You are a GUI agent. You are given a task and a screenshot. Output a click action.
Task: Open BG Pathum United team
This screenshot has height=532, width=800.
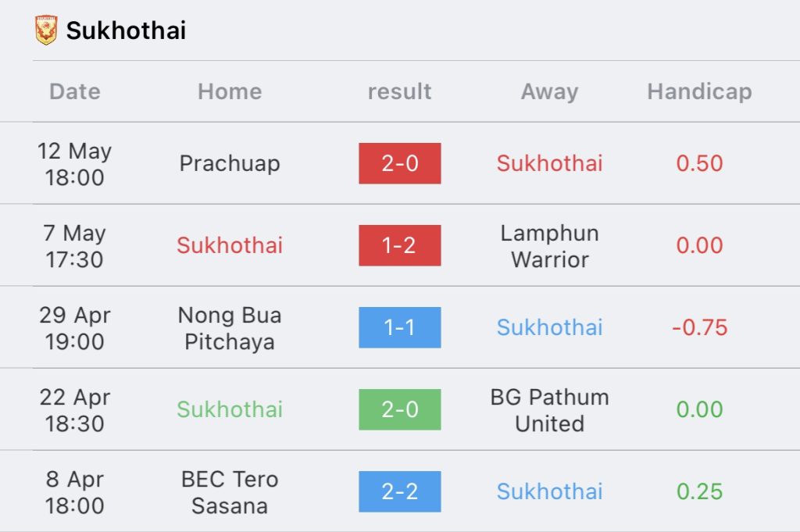pos(549,410)
